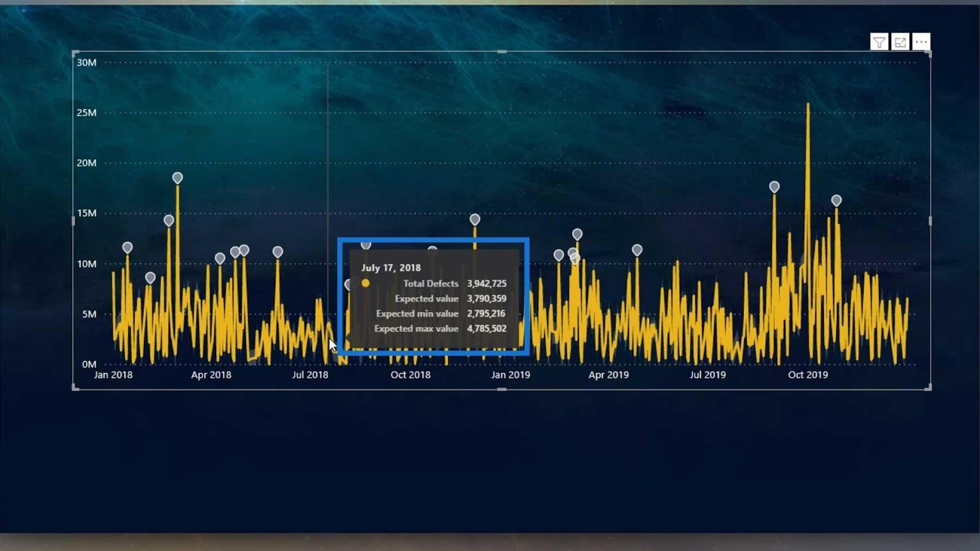The height and width of the screenshot is (551, 980).
Task: Click the Apr 2019 x-axis label
Action: tap(609, 375)
